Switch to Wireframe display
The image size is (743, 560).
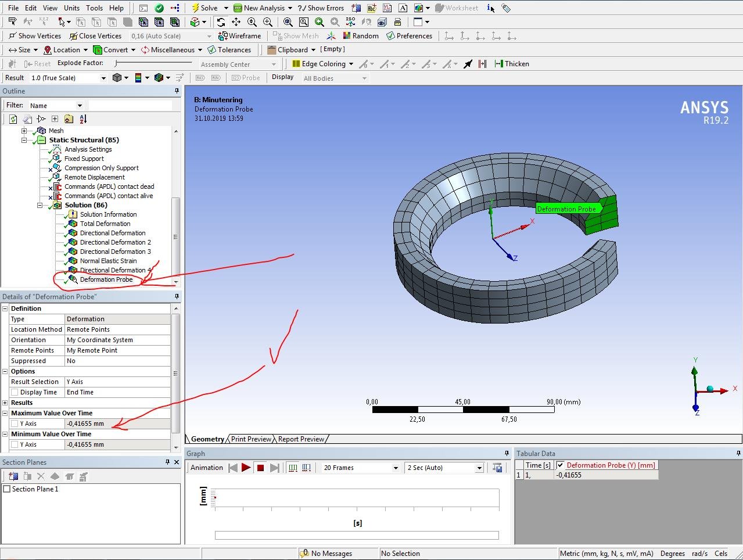(x=239, y=36)
